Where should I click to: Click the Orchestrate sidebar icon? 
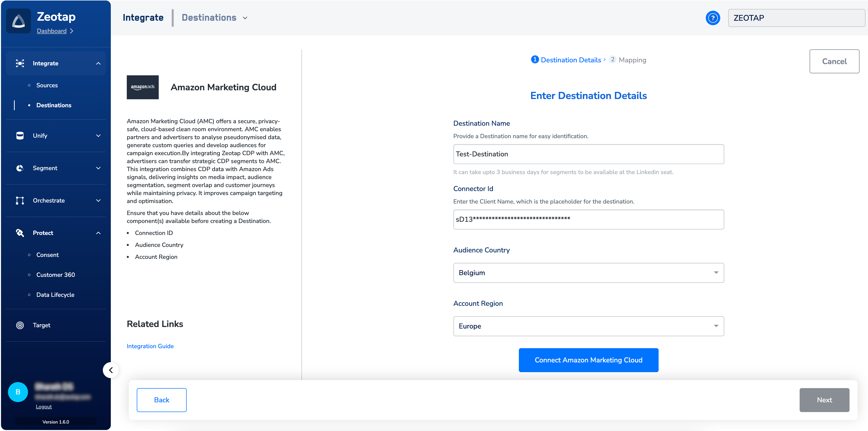[20, 201]
